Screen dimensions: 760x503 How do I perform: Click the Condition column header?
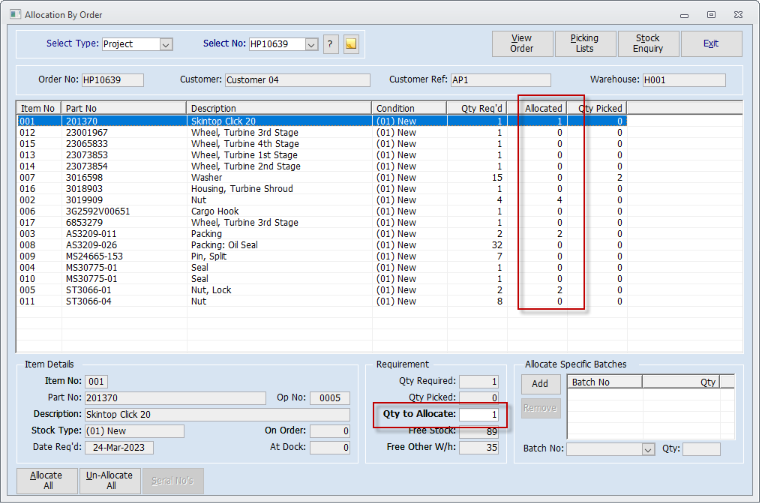point(409,108)
